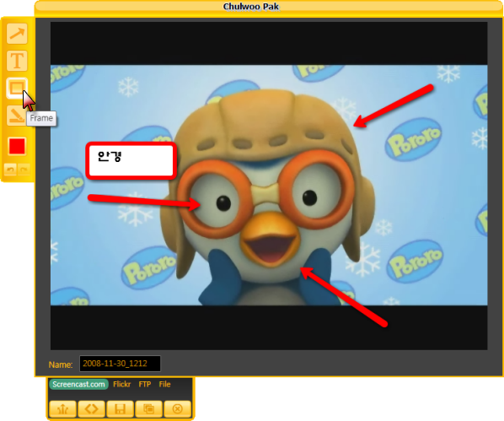
Task: Select the Text tool
Action: point(17,61)
